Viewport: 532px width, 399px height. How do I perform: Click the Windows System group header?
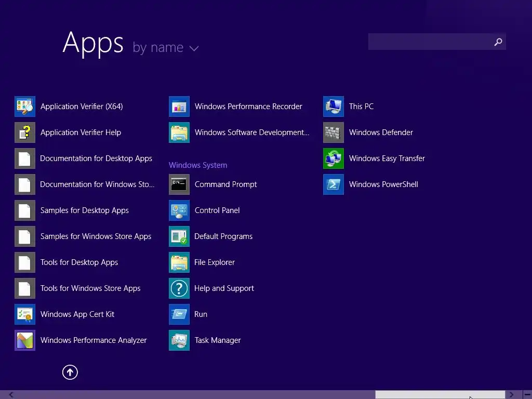click(198, 165)
